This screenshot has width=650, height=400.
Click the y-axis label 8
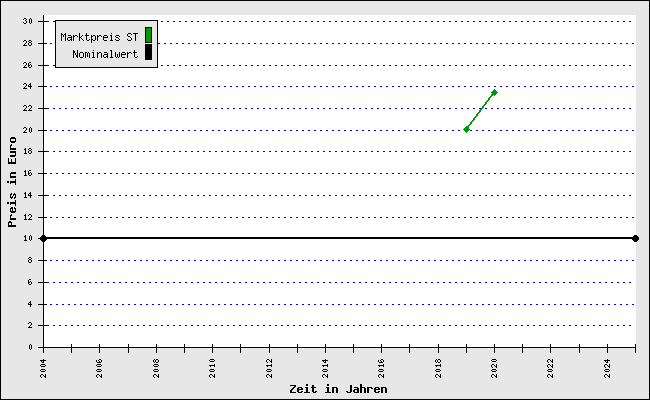coord(30,260)
